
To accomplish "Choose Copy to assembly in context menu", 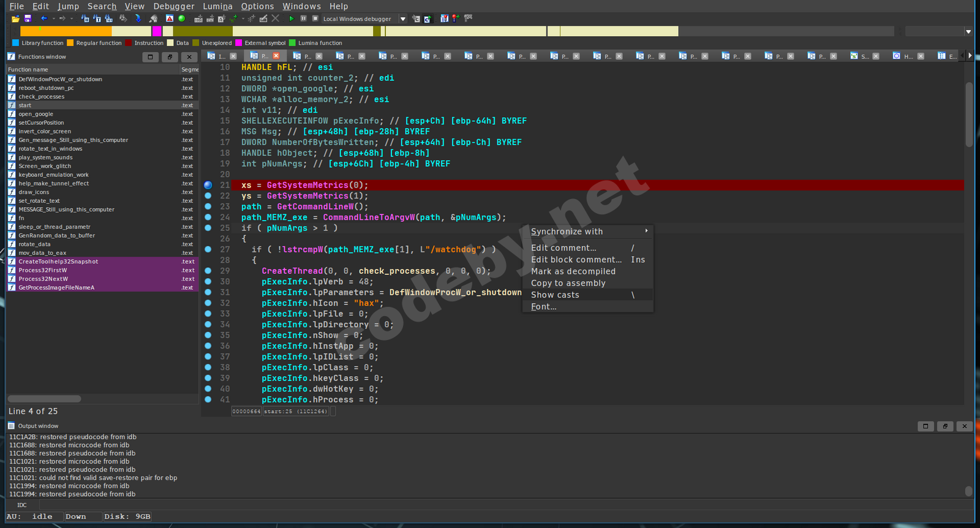I will (588, 284).
